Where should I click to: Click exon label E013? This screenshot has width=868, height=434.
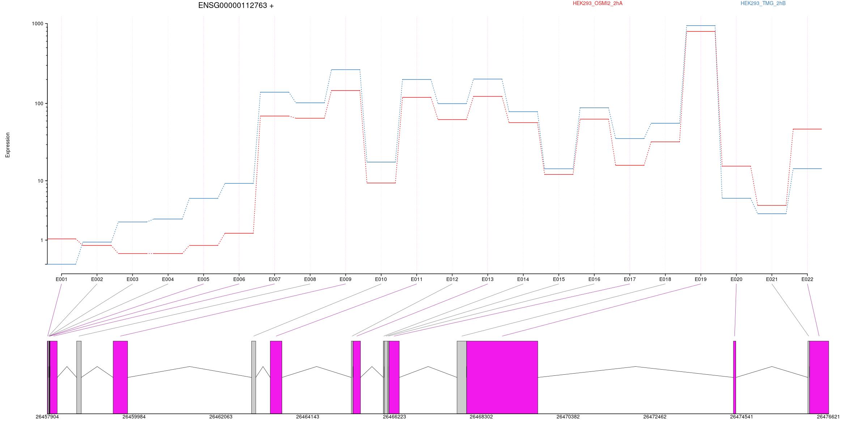(488, 279)
